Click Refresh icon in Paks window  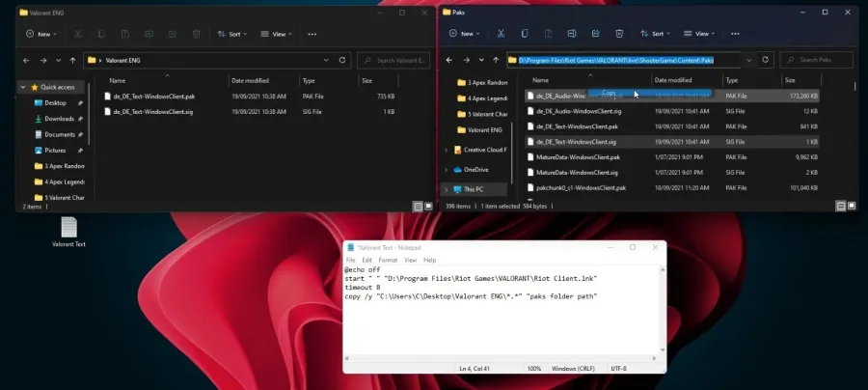coord(765,60)
